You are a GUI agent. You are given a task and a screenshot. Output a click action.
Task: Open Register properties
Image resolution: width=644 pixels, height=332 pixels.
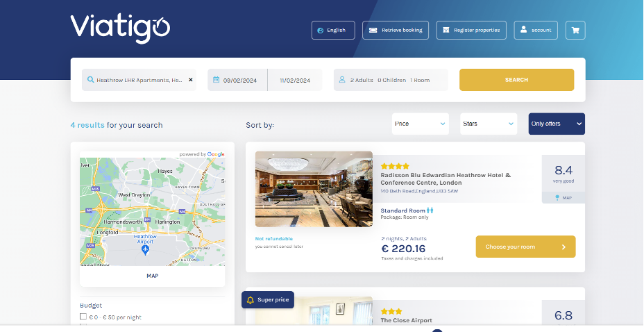point(471,30)
